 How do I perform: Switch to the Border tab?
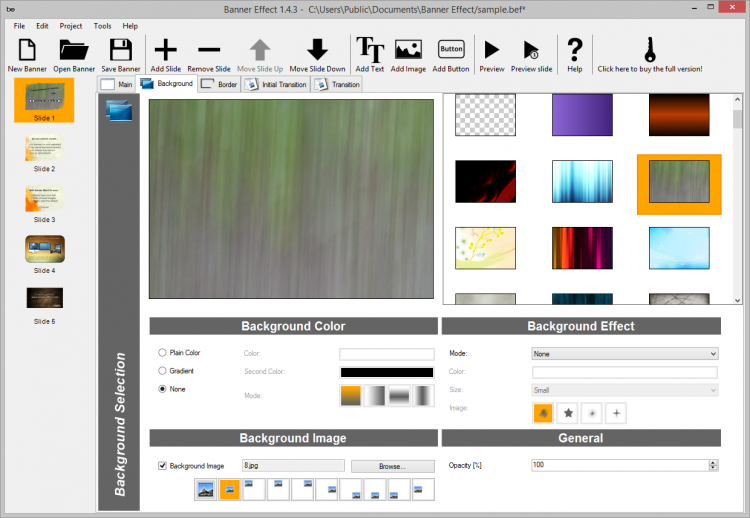pos(219,85)
